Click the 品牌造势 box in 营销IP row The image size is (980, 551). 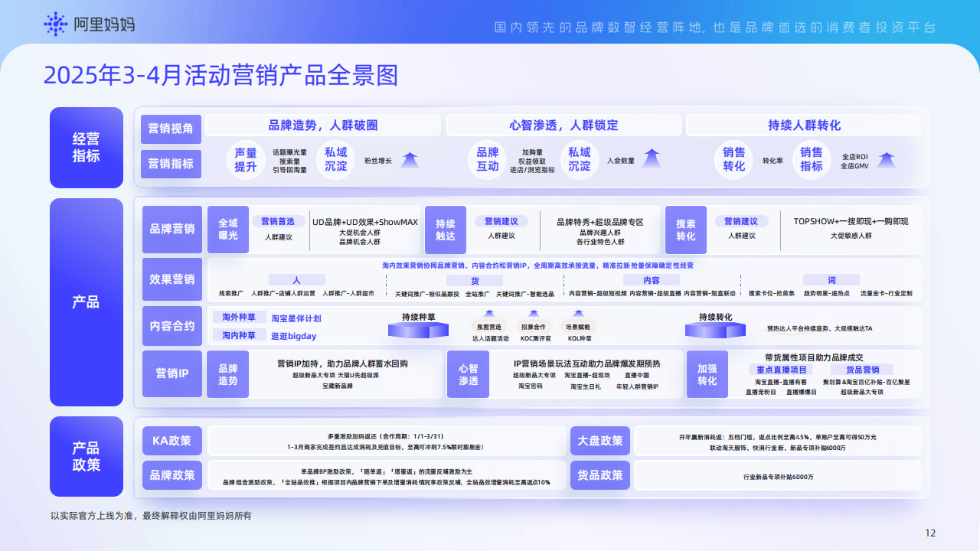[228, 373]
